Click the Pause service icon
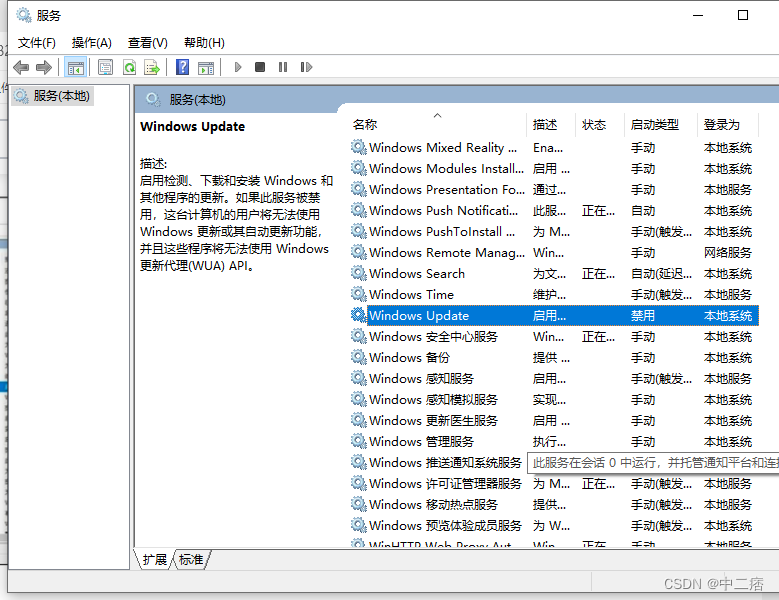The width and height of the screenshot is (779, 600). [x=283, y=67]
